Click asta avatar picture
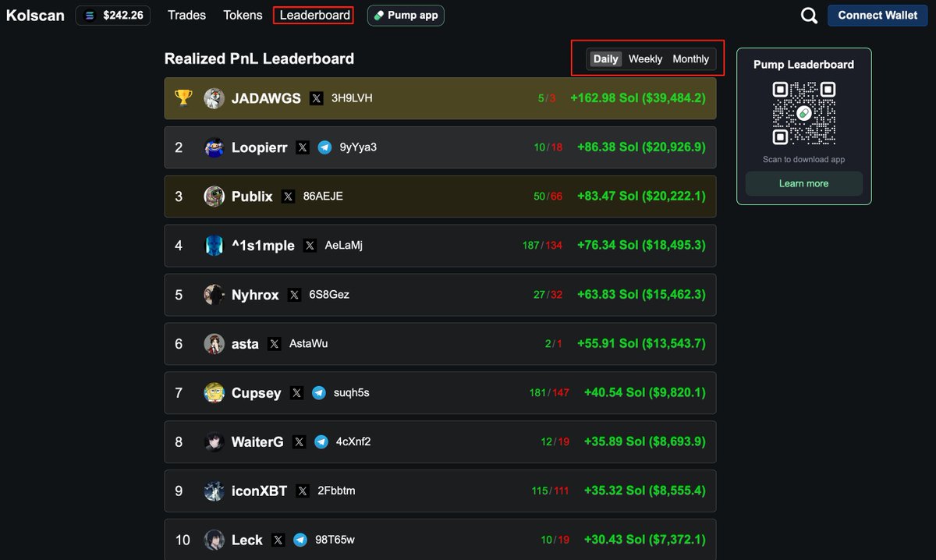Viewport: 936px width, 560px height. (214, 344)
